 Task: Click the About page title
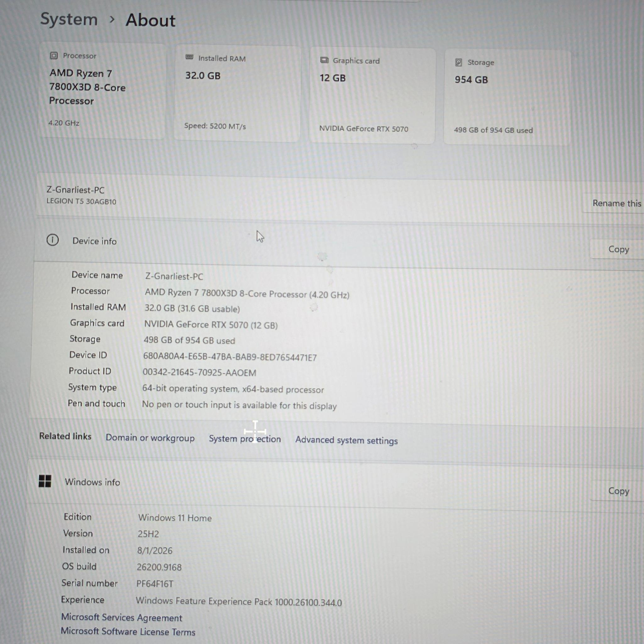pyautogui.click(x=150, y=20)
